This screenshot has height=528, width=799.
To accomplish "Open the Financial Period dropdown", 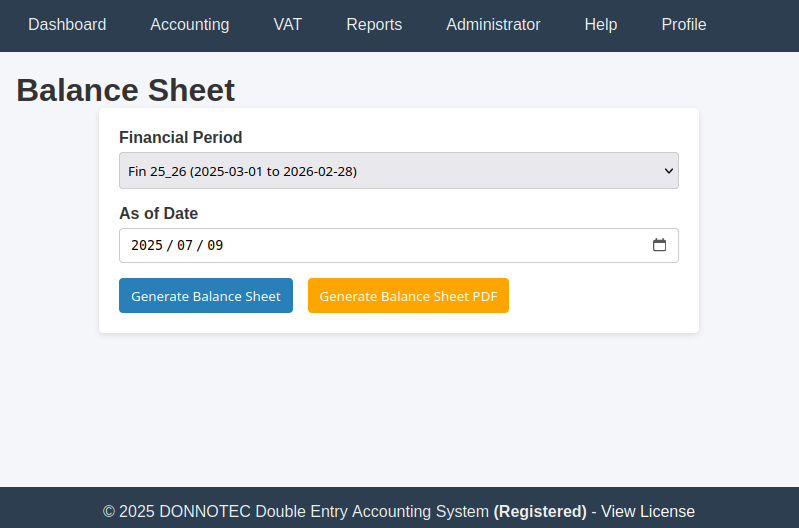I will pyautogui.click(x=398, y=171).
